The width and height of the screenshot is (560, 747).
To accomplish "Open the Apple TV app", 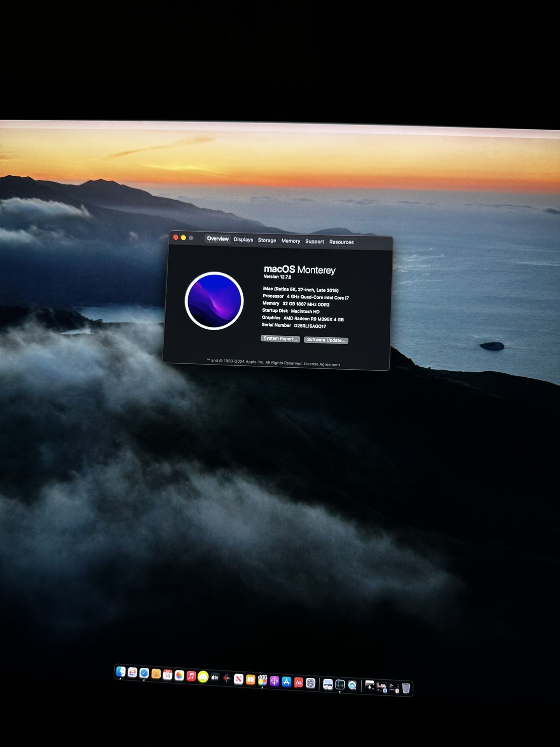I will tap(215, 678).
